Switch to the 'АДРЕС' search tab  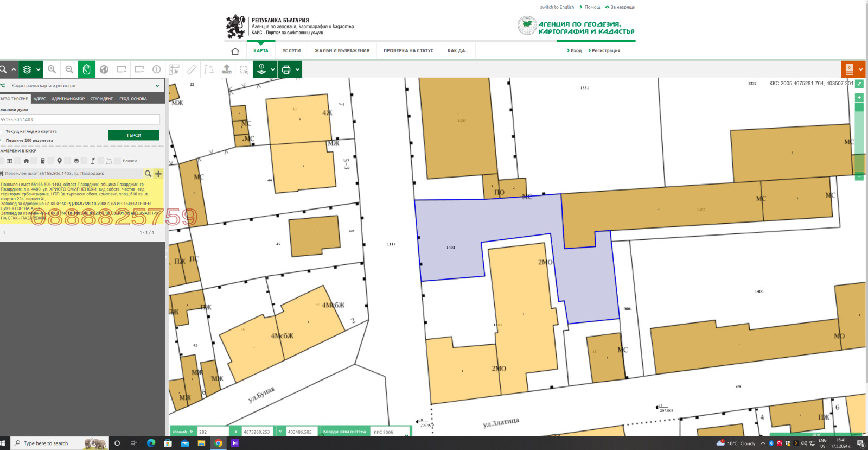pos(40,99)
